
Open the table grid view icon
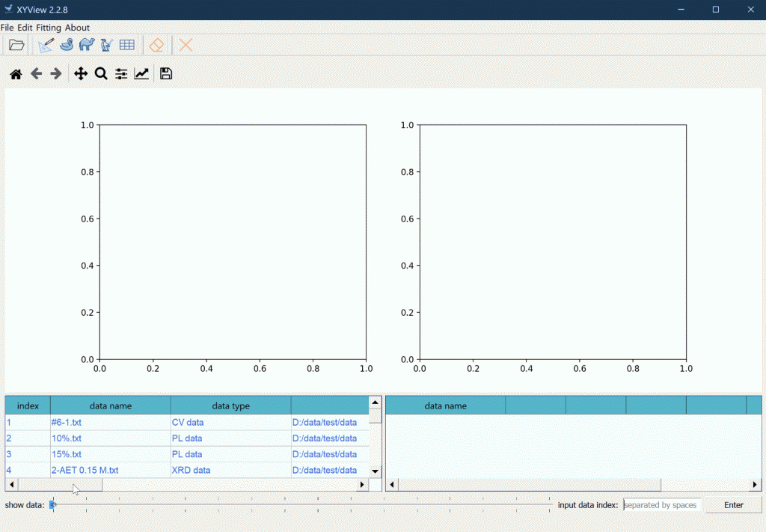pyautogui.click(x=127, y=45)
